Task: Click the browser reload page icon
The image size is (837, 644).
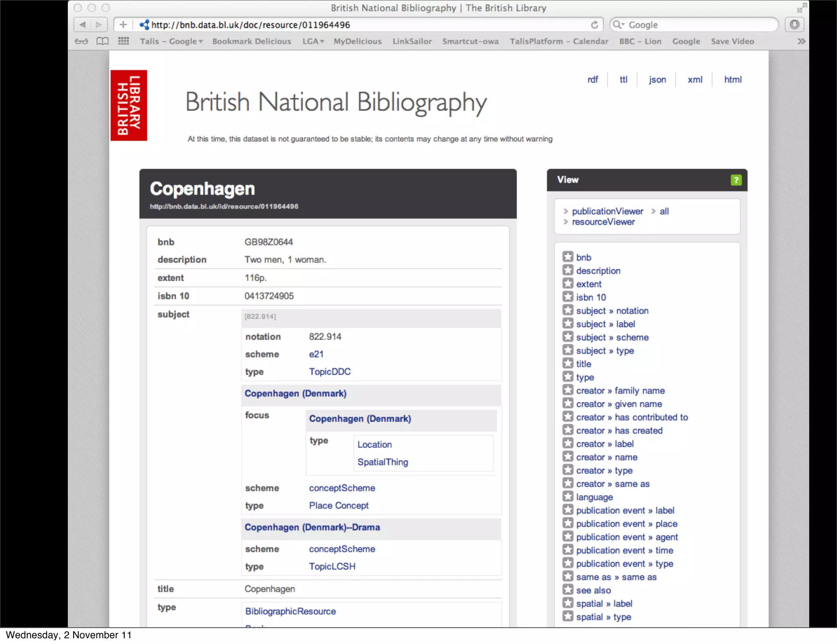Action: click(x=594, y=25)
